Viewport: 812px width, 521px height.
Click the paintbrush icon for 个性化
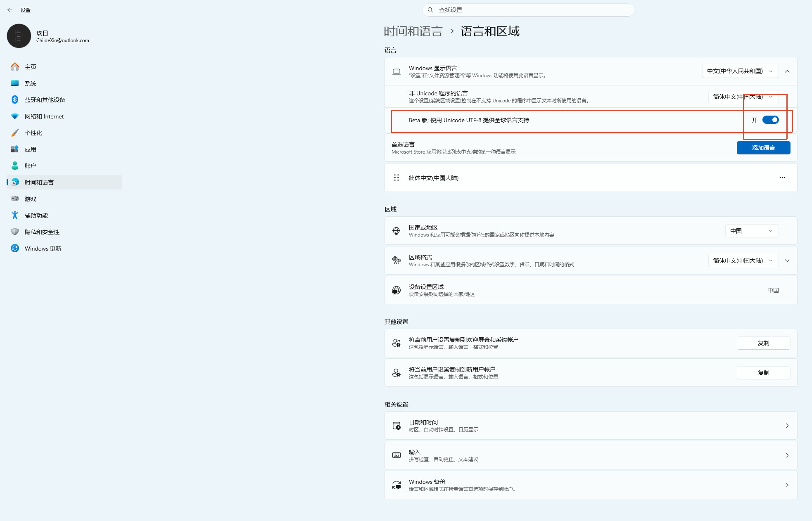[15, 133]
